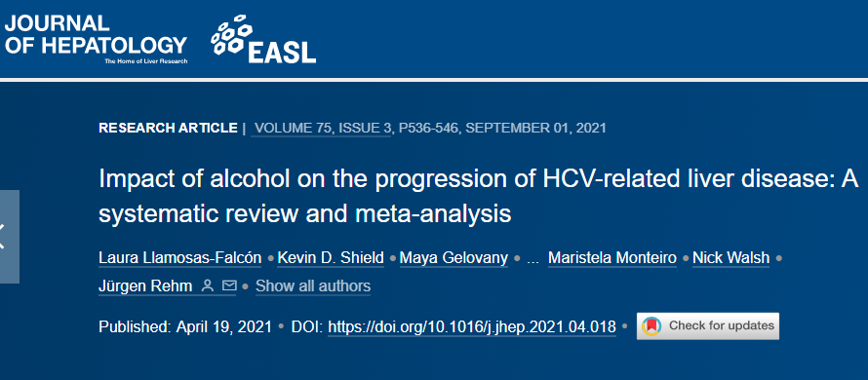
Task: Click the EASL hexagon cluster icon
Action: (x=231, y=35)
